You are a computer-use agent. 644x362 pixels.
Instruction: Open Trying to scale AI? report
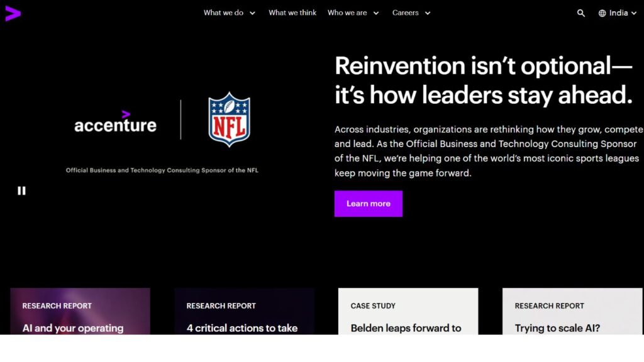[x=572, y=311]
